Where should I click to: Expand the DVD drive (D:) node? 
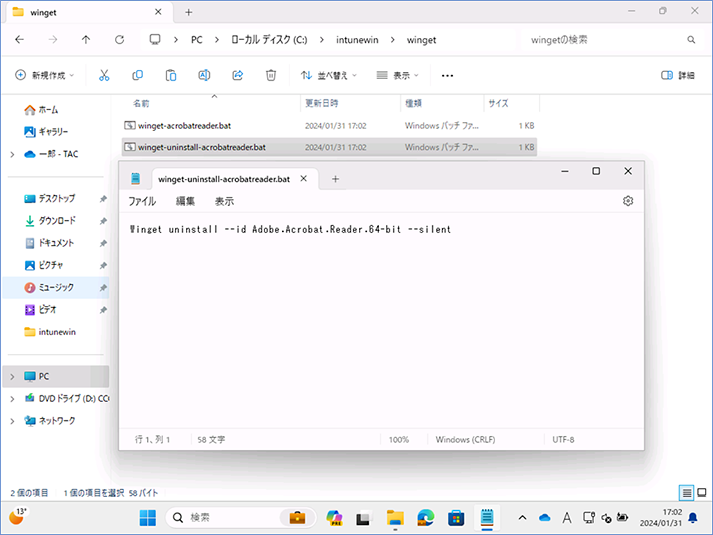12,399
